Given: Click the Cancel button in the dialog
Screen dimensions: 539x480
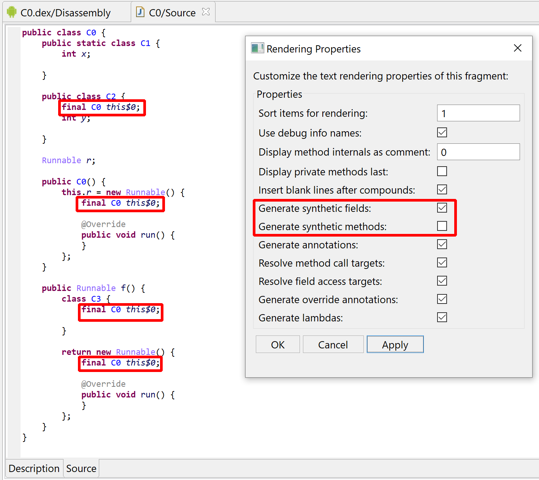Looking at the screenshot, I should [x=333, y=345].
